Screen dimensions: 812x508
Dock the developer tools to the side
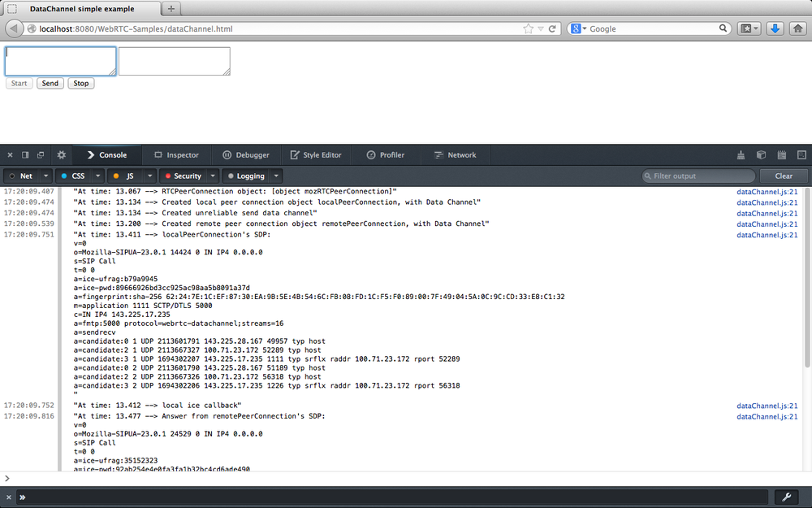tap(24, 154)
